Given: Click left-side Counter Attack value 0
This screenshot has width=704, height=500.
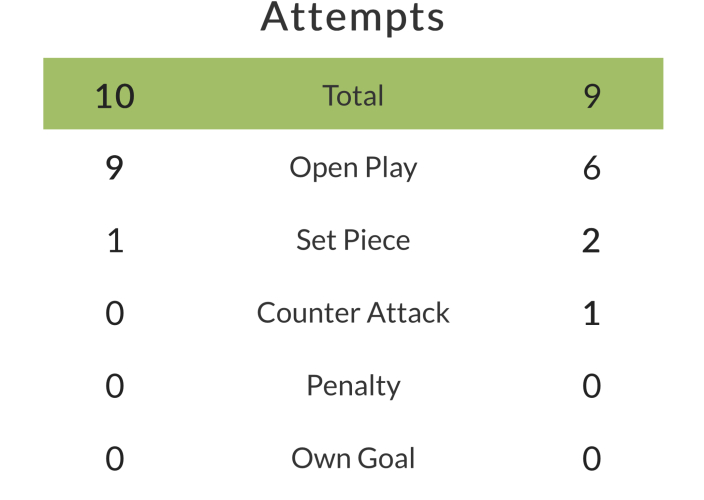Looking at the screenshot, I should [115, 314].
